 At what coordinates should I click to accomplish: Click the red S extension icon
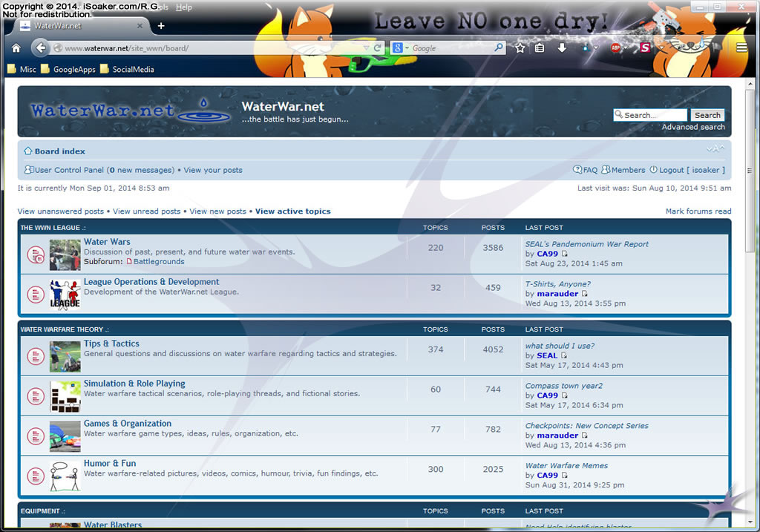coord(645,47)
